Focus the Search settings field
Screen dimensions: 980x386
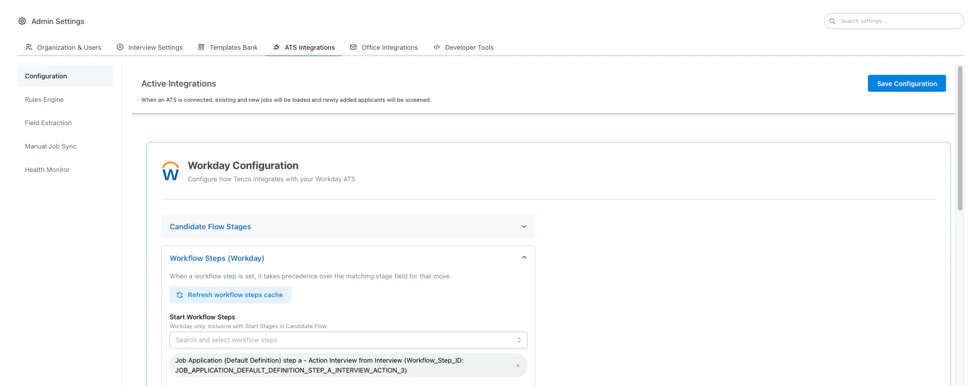click(x=894, y=21)
